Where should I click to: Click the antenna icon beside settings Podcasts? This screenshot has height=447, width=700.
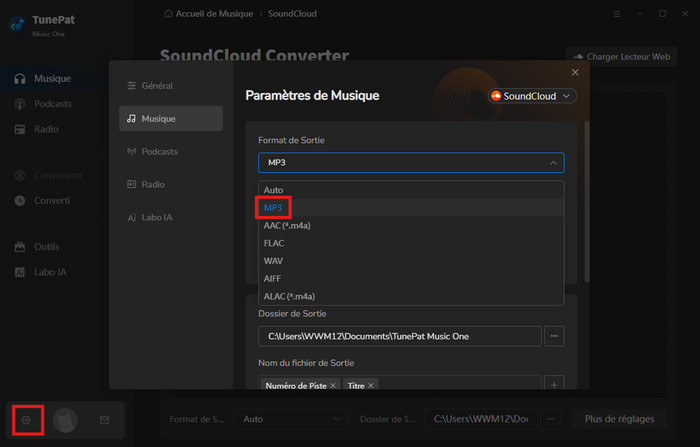point(131,151)
